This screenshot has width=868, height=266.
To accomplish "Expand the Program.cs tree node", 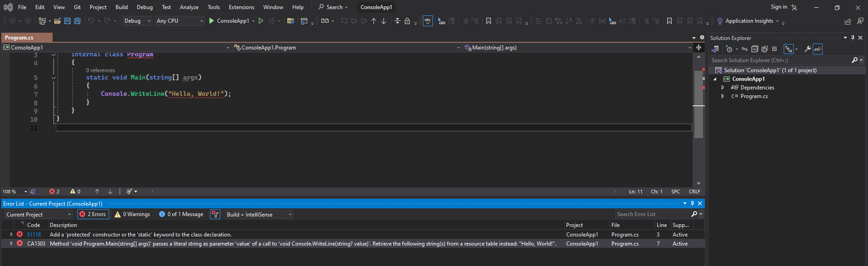I will tap(723, 96).
